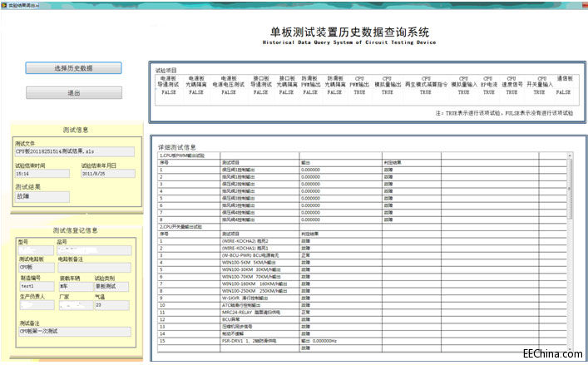Select row MRC24-RELAY in detail table
Viewport: 588px width, 365px height.
[x=363, y=312]
